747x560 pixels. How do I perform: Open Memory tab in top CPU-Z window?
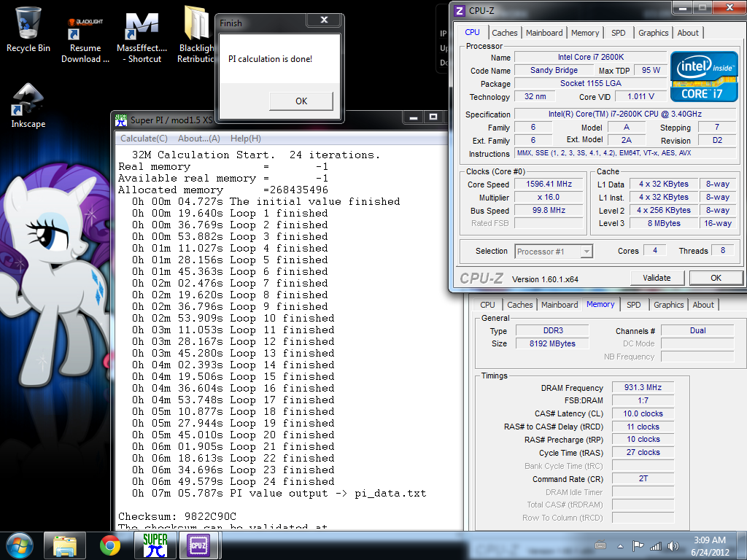[585, 33]
